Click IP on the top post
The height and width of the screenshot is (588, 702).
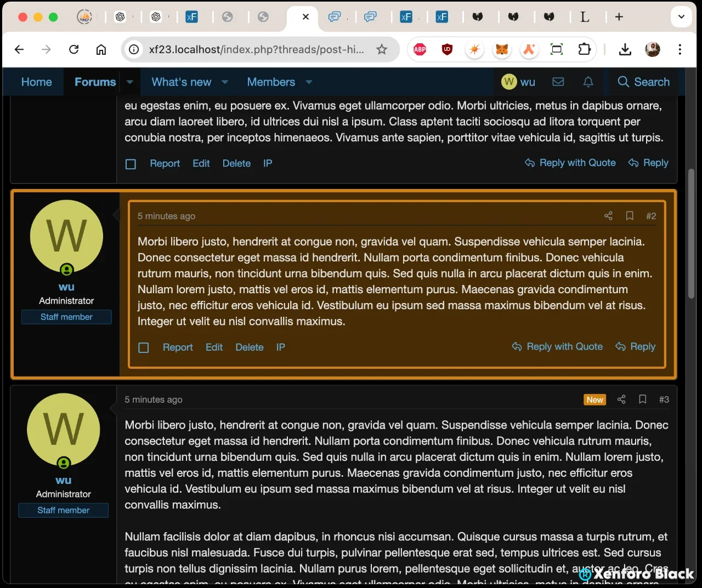pyautogui.click(x=268, y=163)
